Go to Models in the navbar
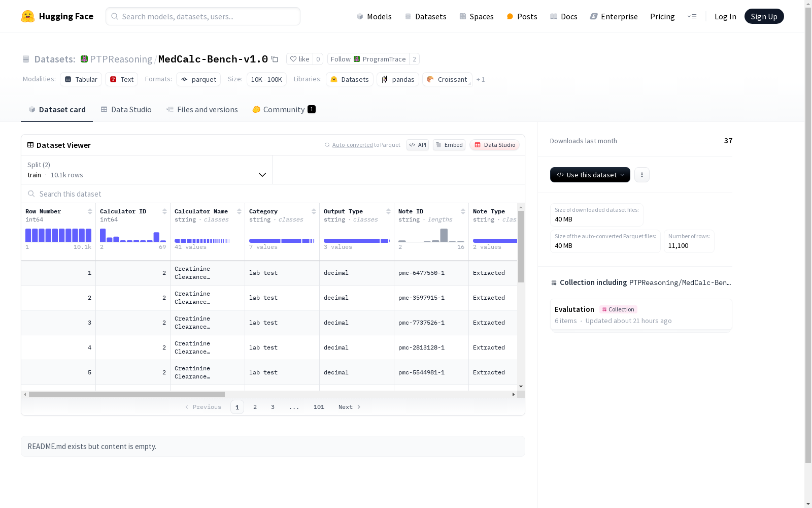Image resolution: width=812 pixels, height=508 pixels. tap(374, 16)
